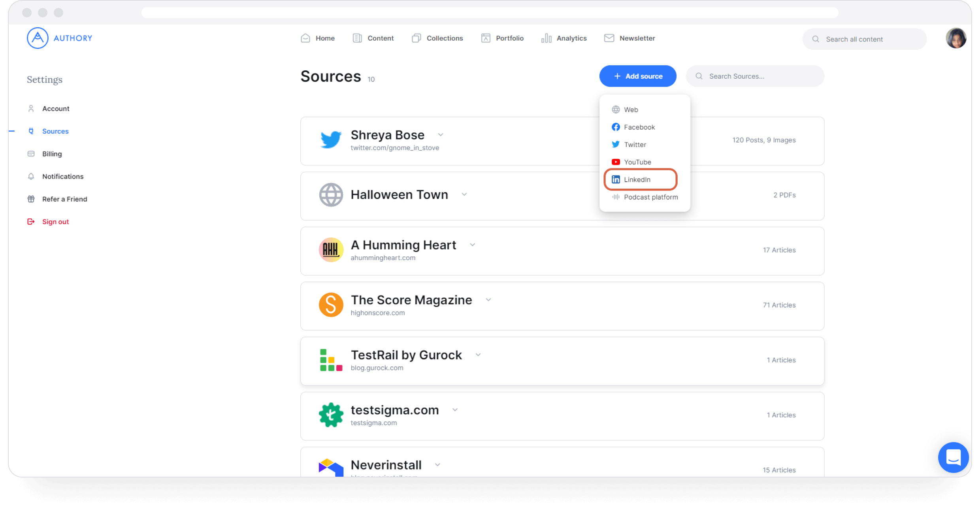
Task: Open the user profile avatar
Action: [956, 38]
